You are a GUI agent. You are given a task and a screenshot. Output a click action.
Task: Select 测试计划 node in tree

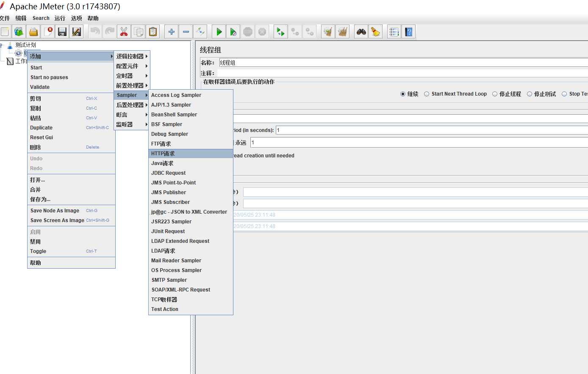click(25, 45)
